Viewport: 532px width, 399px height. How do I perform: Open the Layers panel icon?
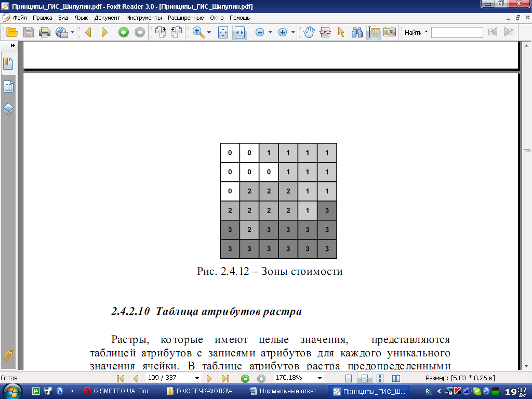8,109
